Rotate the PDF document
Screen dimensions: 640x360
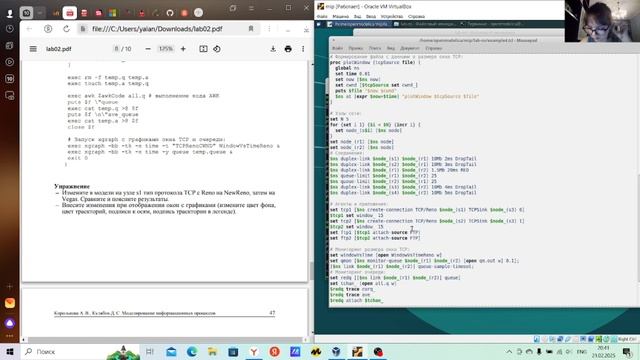(217, 49)
